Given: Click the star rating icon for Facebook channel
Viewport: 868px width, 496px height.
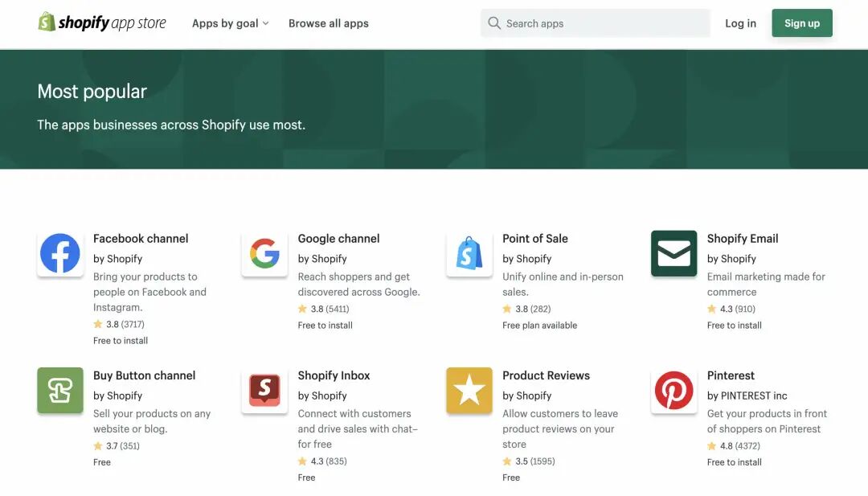Looking at the screenshot, I should tap(98, 324).
